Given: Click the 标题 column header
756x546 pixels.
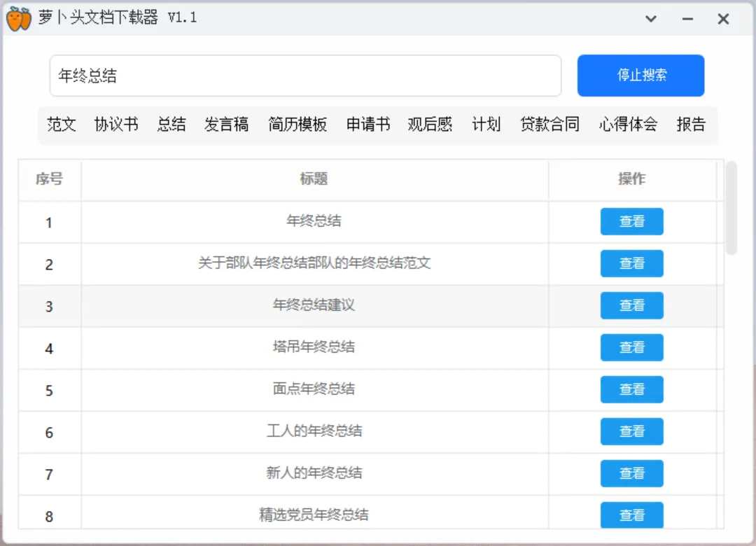Looking at the screenshot, I should click(x=314, y=179).
